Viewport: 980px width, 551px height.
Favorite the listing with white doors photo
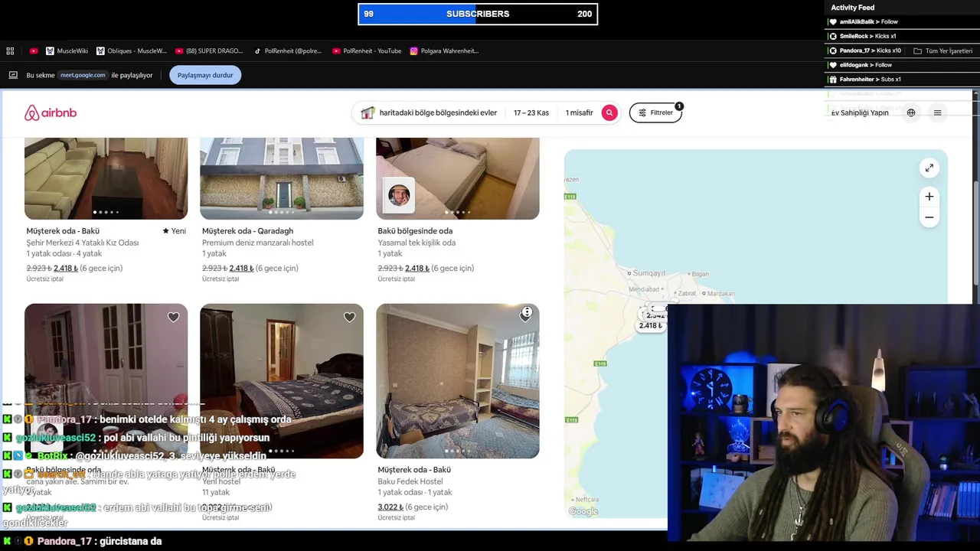pyautogui.click(x=174, y=317)
